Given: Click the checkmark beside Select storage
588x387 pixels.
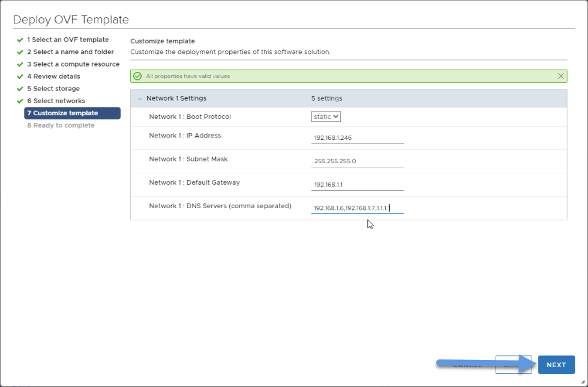Looking at the screenshot, I should click(20, 89).
